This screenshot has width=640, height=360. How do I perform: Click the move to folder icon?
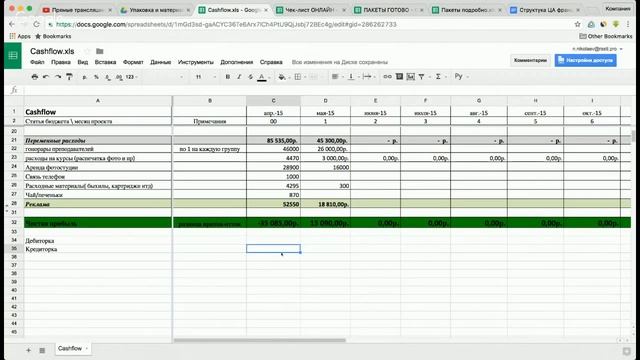tap(100, 51)
